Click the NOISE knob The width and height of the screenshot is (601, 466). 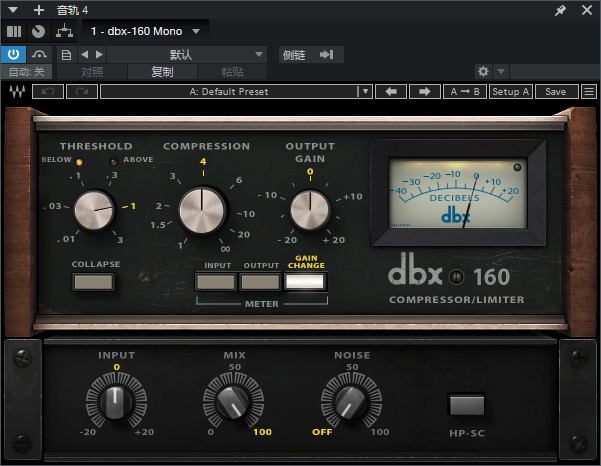[x=351, y=402]
